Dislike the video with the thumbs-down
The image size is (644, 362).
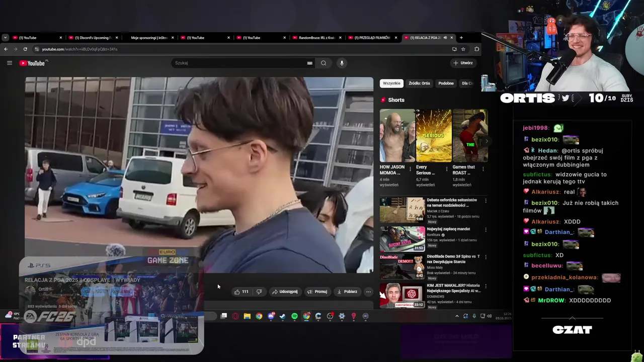259,292
